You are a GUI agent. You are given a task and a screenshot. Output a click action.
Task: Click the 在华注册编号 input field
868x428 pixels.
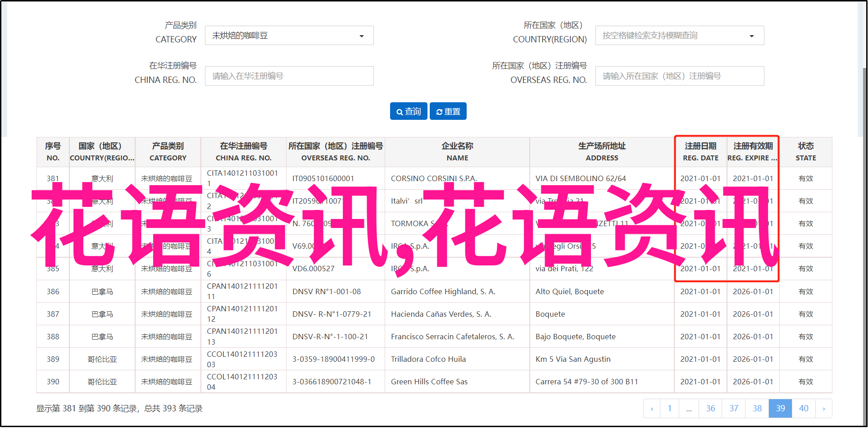(289, 76)
